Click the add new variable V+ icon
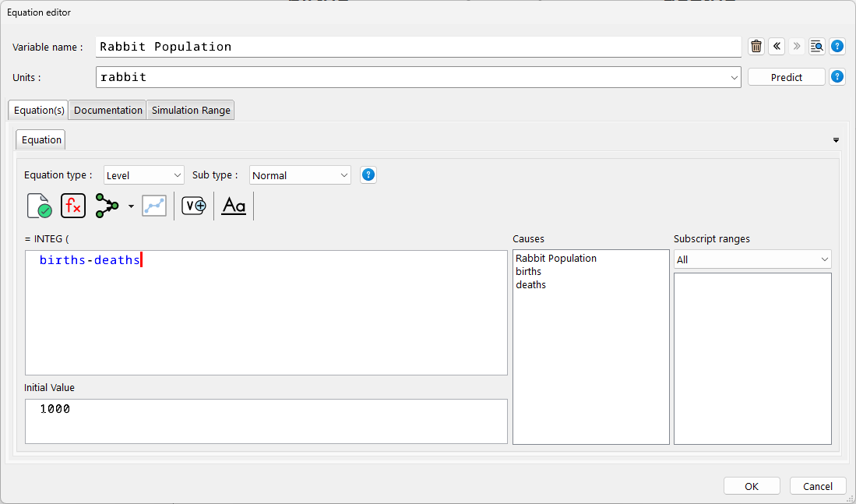The image size is (856, 504). click(194, 206)
